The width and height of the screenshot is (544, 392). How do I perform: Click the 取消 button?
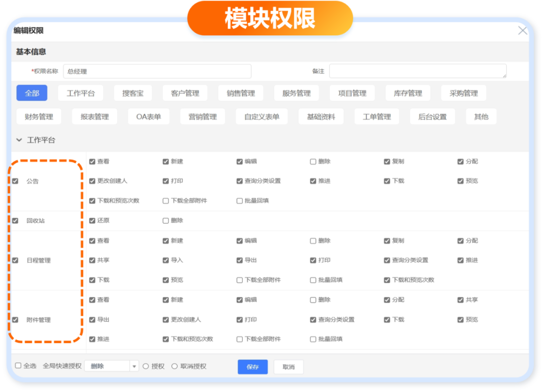tap(288, 367)
